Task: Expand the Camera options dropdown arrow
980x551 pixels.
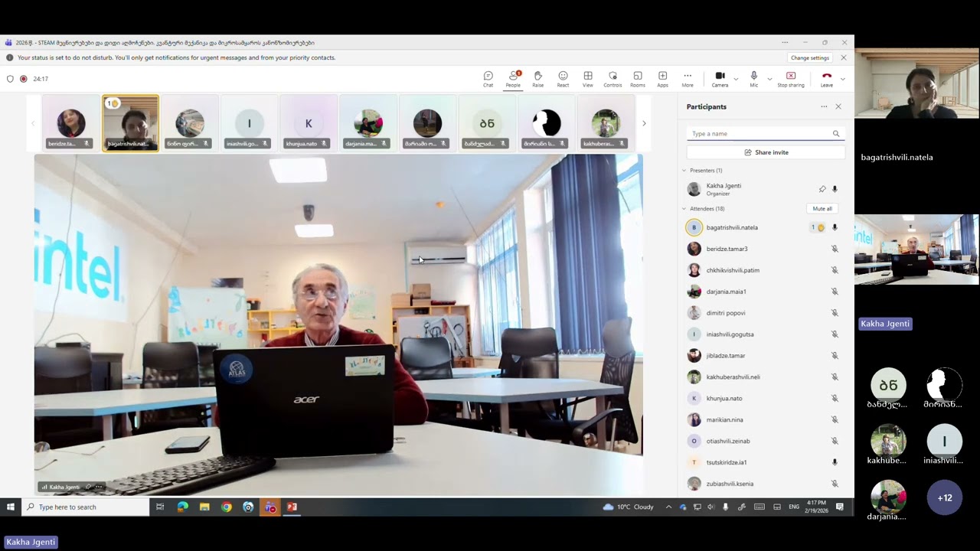Action: (736, 79)
